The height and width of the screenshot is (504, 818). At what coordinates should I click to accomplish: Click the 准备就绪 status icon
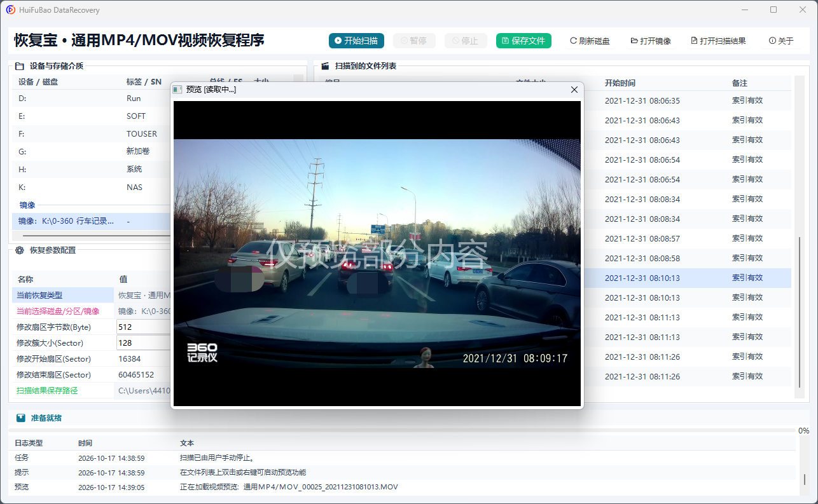tap(21, 418)
